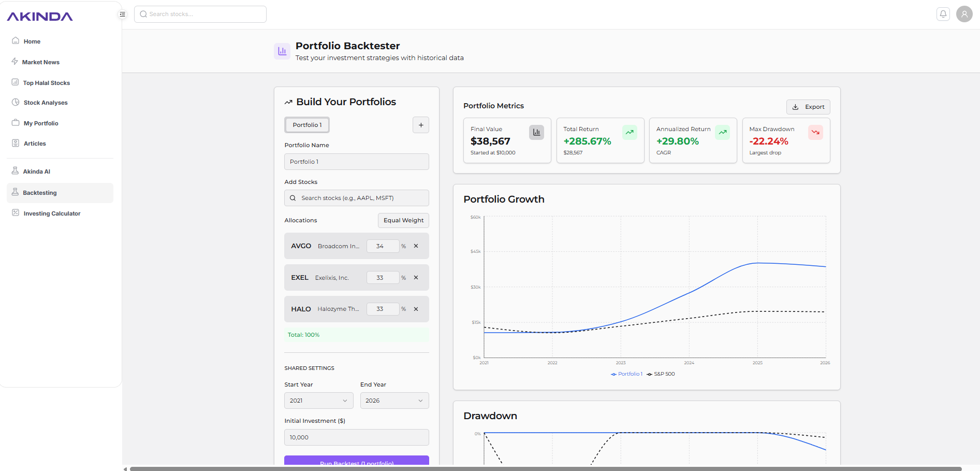Click the -22.24% max drawdown value
The width and height of the screenshot is (980, 471).
click(x=769, y=141)
